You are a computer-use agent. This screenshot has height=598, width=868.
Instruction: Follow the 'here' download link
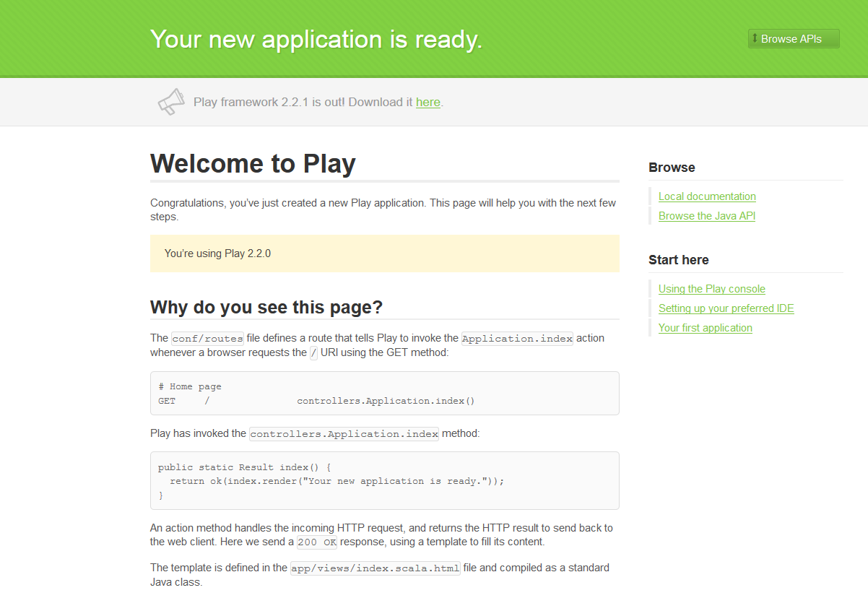pos(428,103)
